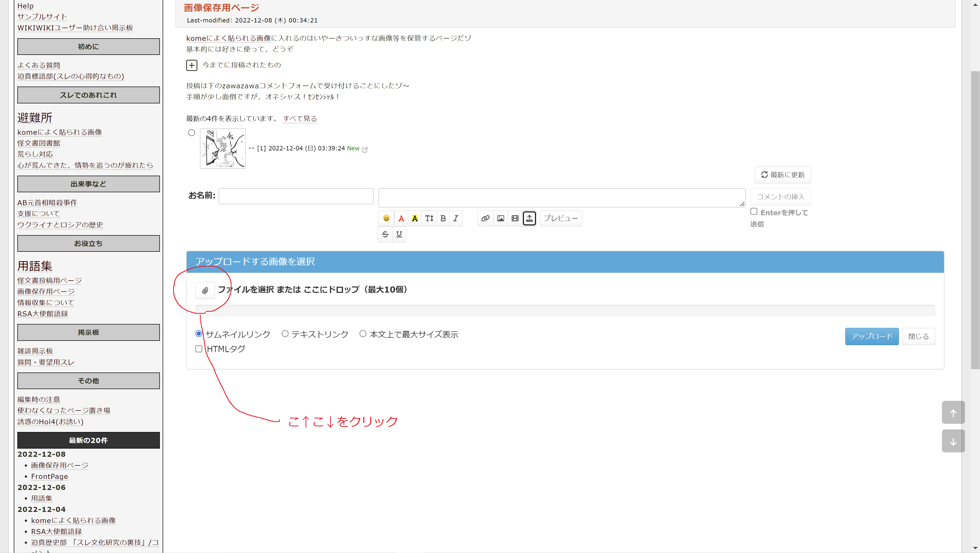Select the テキストリンク radio option
This screenshot has width=980, height=553.
(285, 333)
